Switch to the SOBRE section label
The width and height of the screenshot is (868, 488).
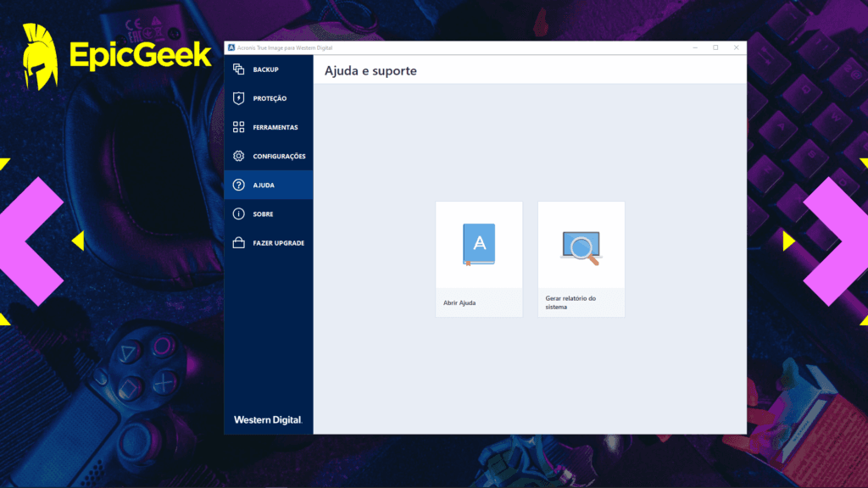pyautogui.click(x=263, y=214)
